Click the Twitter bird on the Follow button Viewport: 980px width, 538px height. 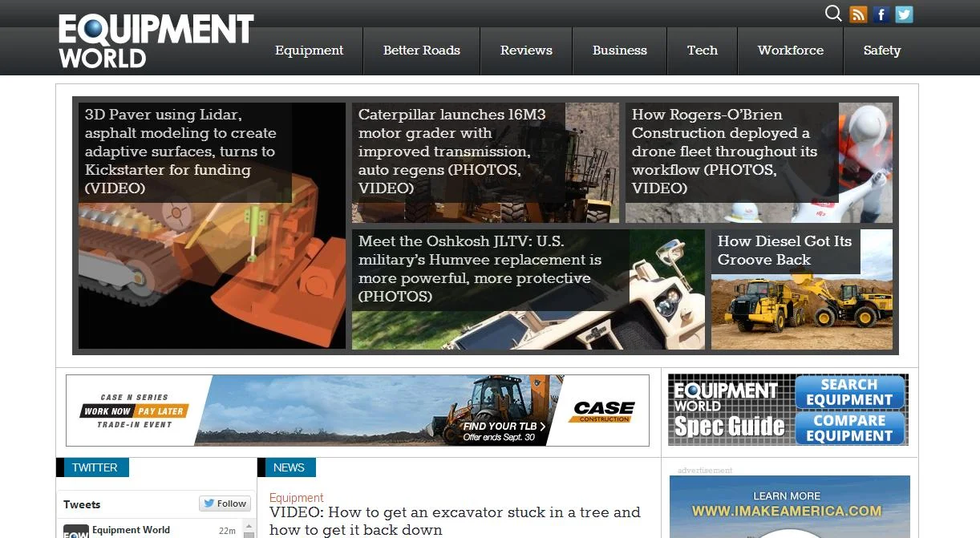pos(209,504)
